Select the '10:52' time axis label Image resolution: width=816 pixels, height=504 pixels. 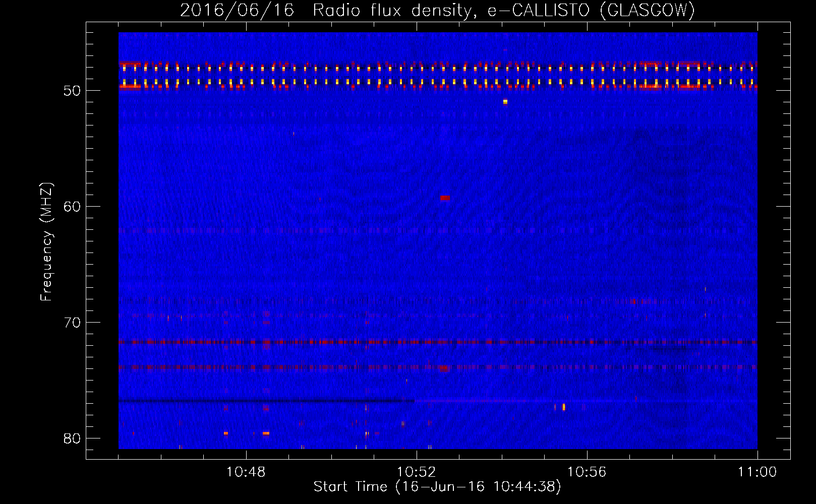[417, 472]
